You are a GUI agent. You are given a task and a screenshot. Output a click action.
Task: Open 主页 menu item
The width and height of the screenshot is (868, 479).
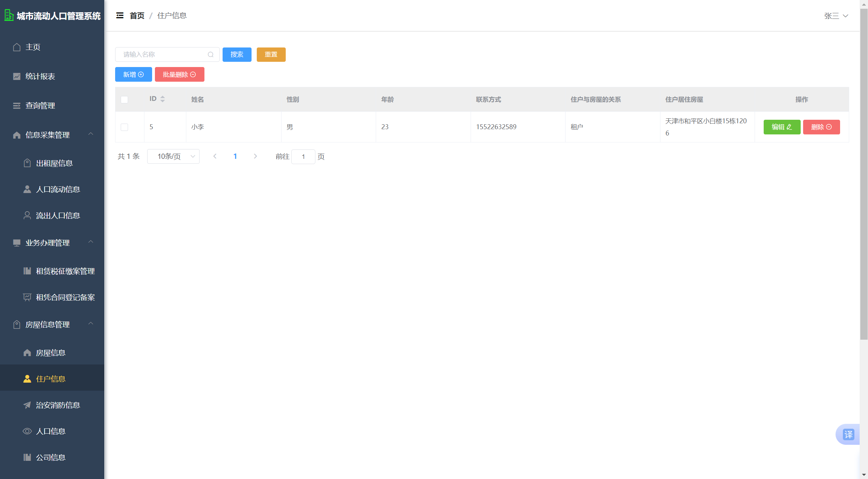pyautogui.click(x=52, y=47)
